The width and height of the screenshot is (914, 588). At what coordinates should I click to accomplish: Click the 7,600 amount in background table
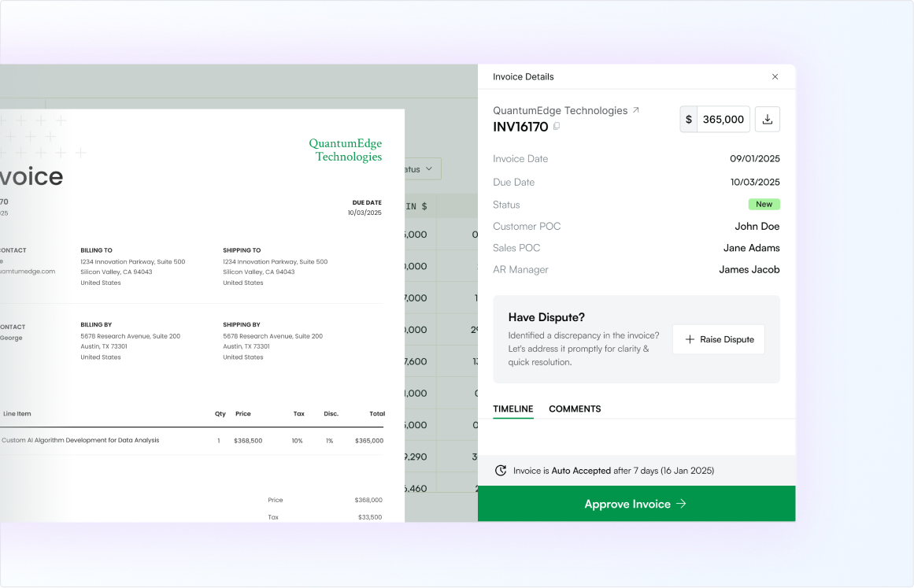tap(416, 361)
